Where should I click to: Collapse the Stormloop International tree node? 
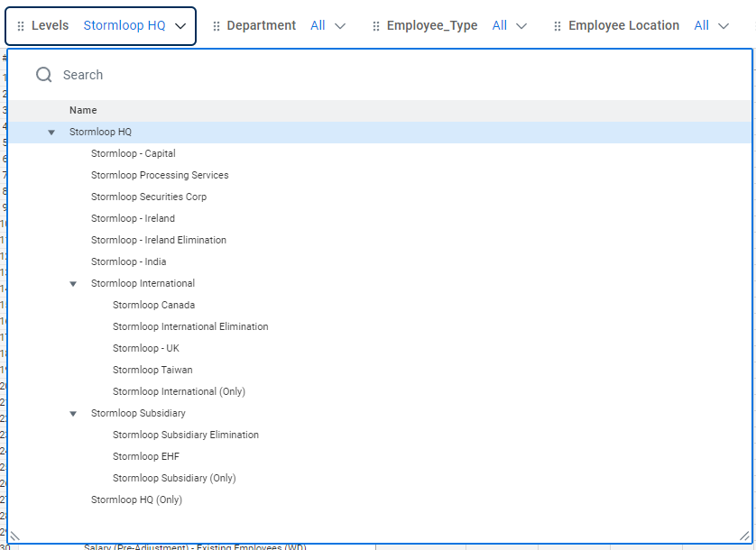73,283
